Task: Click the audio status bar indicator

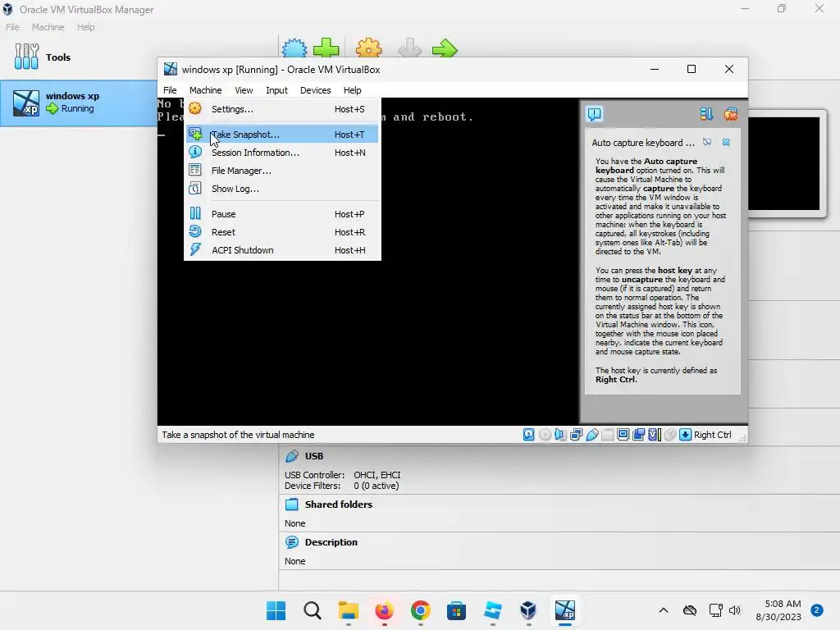Action: [x=560, y=435]
